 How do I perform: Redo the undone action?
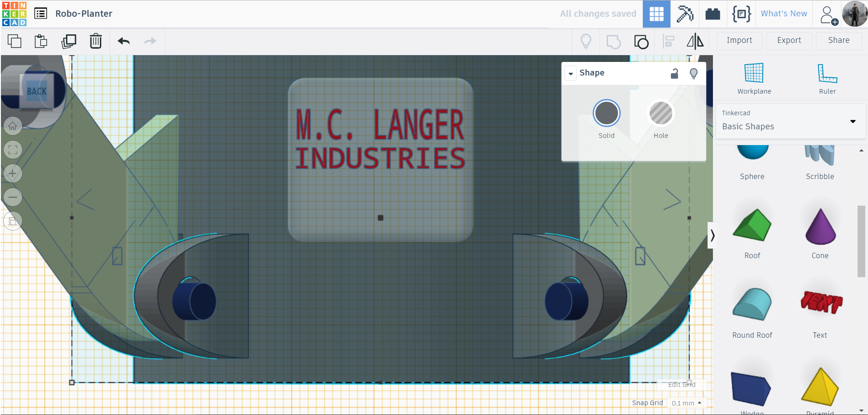[150, 41]
